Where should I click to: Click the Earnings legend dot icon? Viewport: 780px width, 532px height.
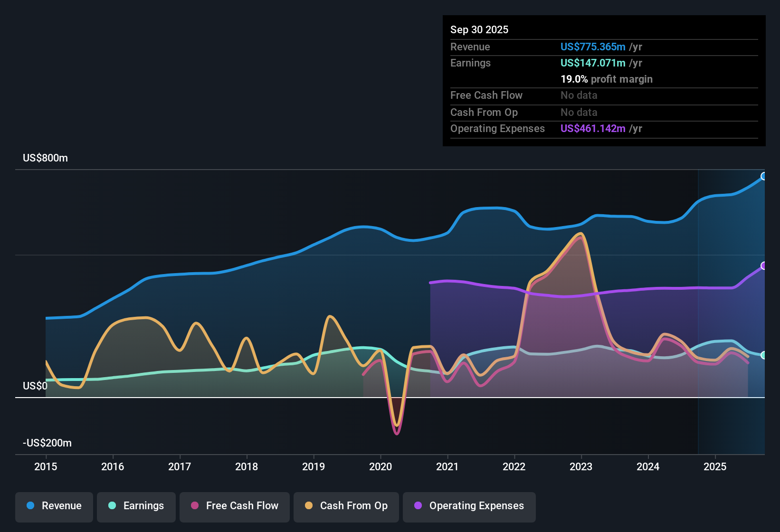pos(112,506)
